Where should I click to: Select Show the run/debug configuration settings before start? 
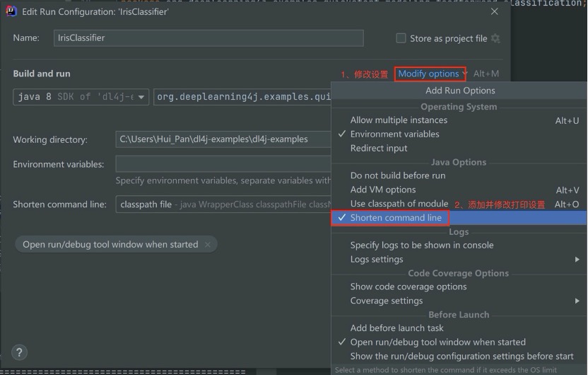(459, 356)
